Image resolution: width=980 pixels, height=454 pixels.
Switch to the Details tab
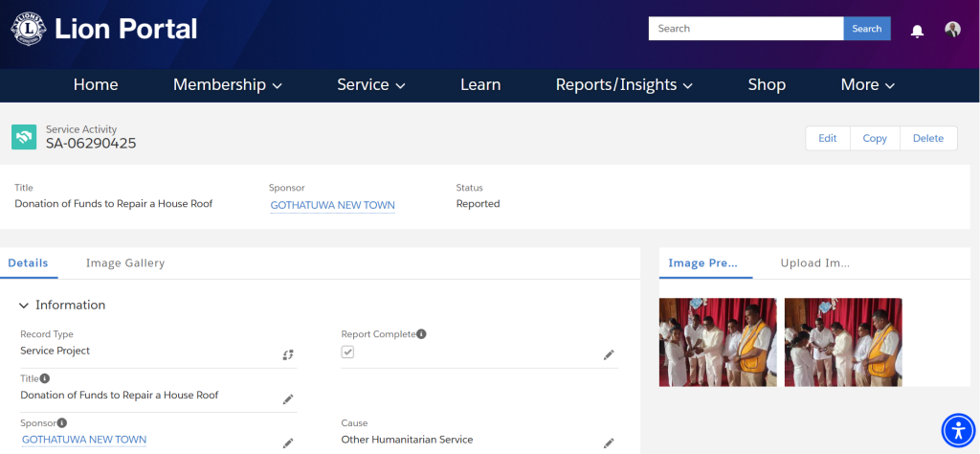[x=28, y=263]
